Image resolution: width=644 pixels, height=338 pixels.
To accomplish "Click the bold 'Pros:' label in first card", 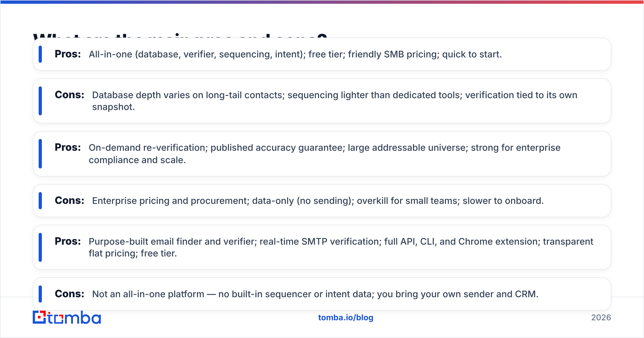I will tap(68, 54).
